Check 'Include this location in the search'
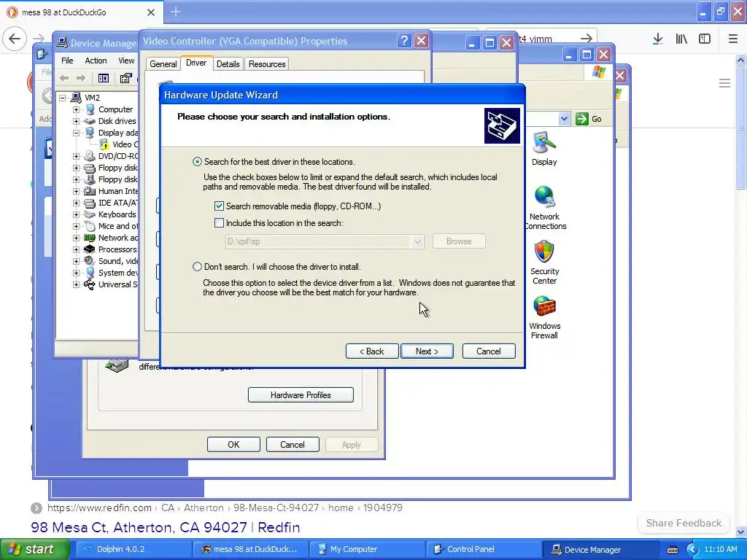Screen dimensions: 747x560 pyautogui.click(x=219, y=223)
